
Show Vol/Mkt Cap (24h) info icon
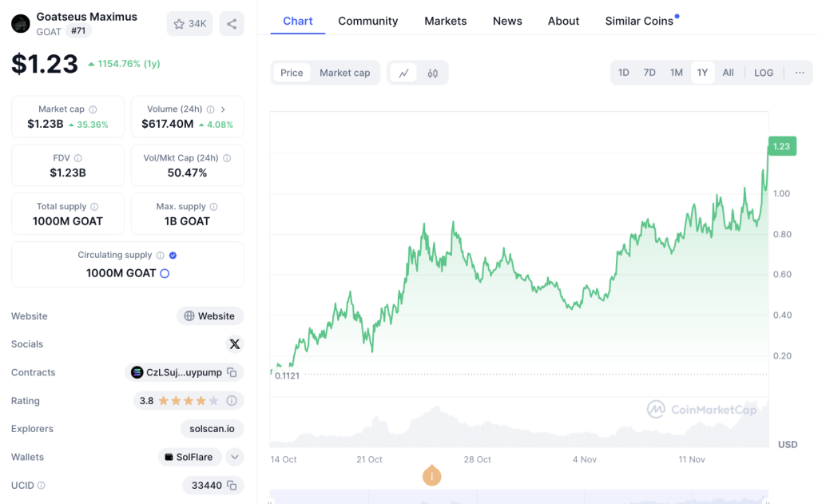click(x=227, y=158)
